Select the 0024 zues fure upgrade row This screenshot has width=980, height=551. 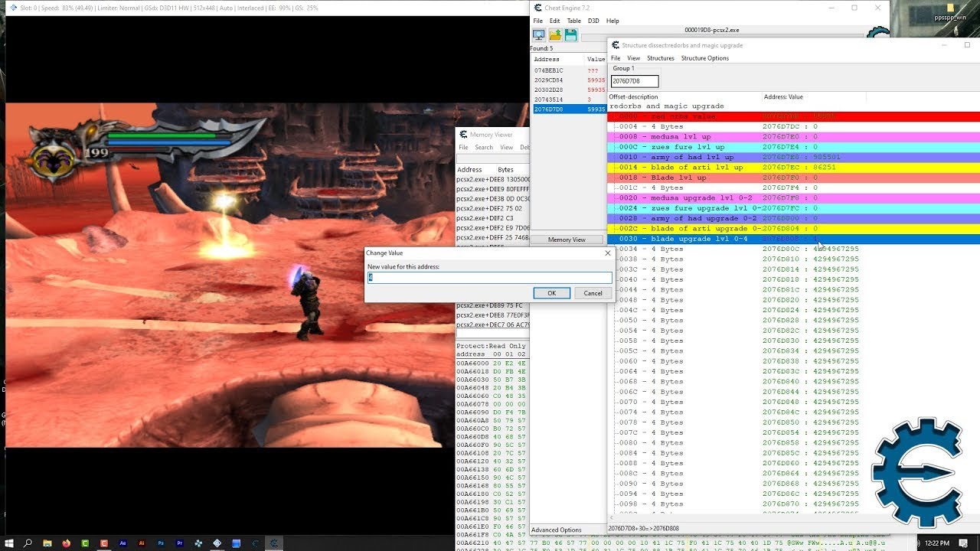click(x=794, y=208)
